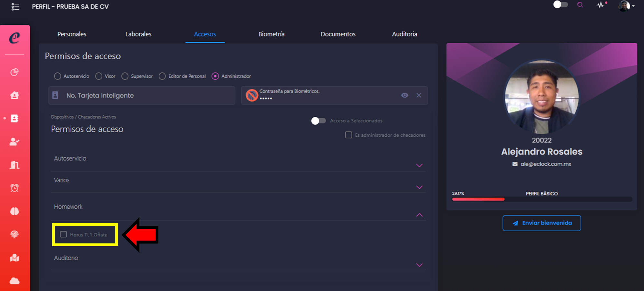This screenshot has height=291, width=644.
Task: Open the hamburger list menu icon
Action: tap(15, 7)
